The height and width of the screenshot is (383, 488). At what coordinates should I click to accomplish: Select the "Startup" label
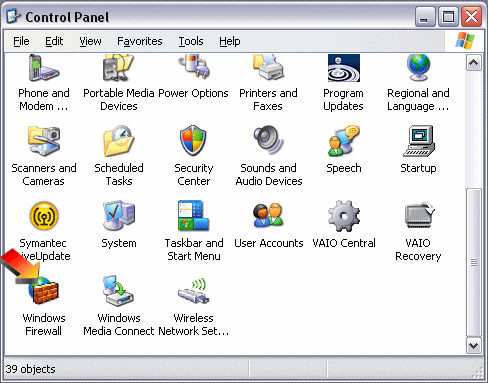pos(418,168)
